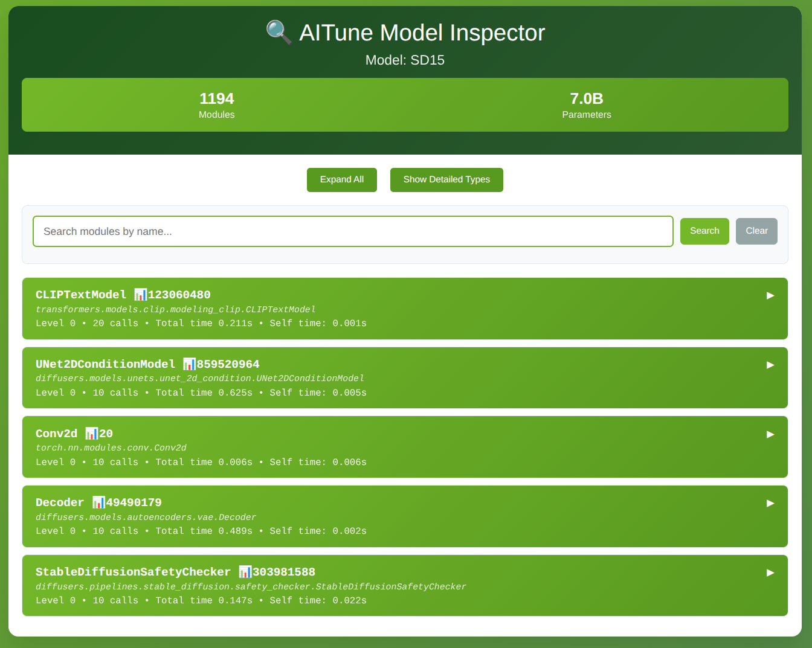Screen dimensions: 812x648
Task: Click the magnifying glass logo icon
Action: click(x=279, y=33)
